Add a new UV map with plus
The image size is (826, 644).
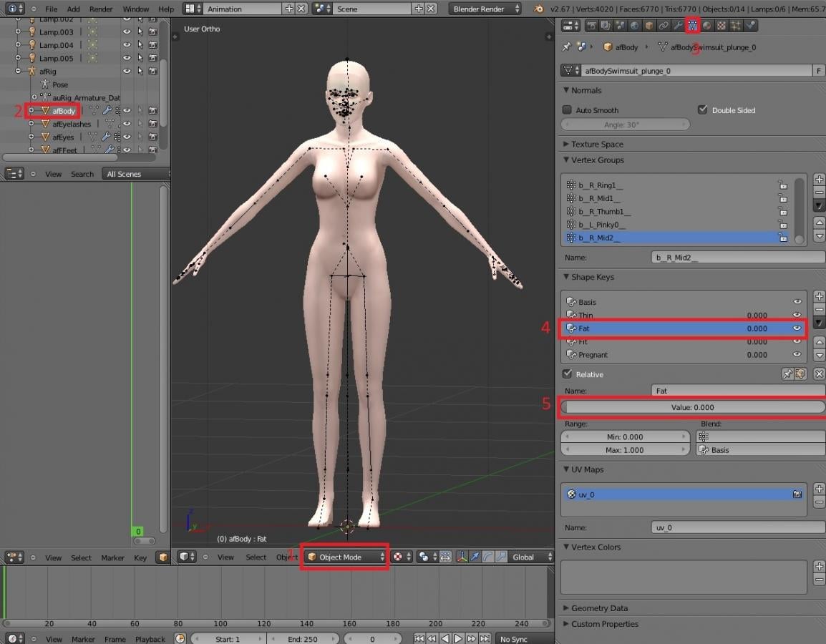[819, 489]
